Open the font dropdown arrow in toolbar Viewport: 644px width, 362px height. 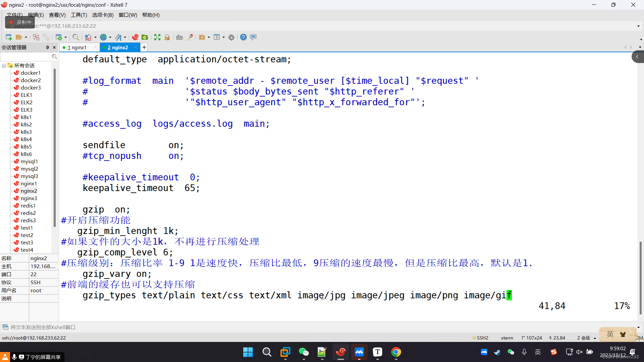tap(125, 37)
